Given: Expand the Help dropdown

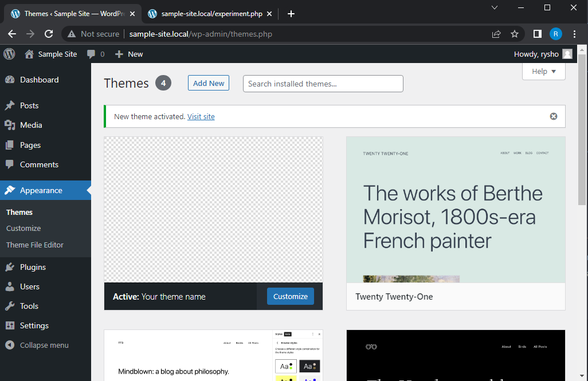Looking at the screenshot, I should click(544, 71).
